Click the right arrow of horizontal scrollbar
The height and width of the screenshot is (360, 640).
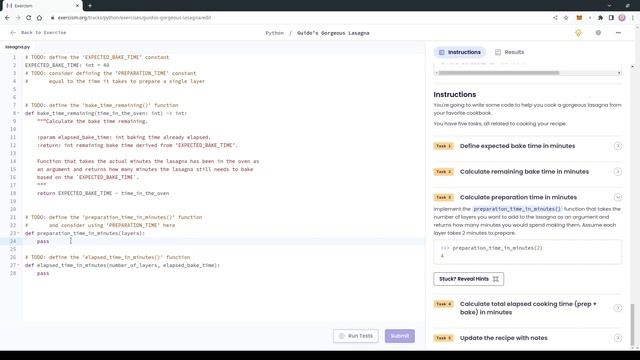[x=619, y=73]
